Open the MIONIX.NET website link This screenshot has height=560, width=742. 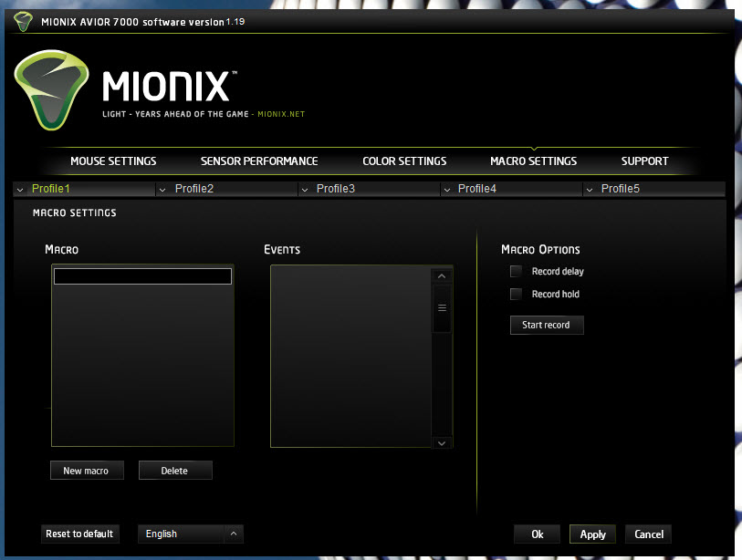(x=281, y=114)
